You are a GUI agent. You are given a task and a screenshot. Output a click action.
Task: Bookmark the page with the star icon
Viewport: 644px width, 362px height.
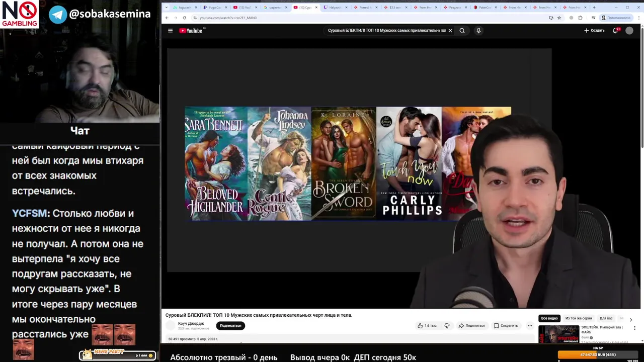pyautogui.click(x=559, y=18)
